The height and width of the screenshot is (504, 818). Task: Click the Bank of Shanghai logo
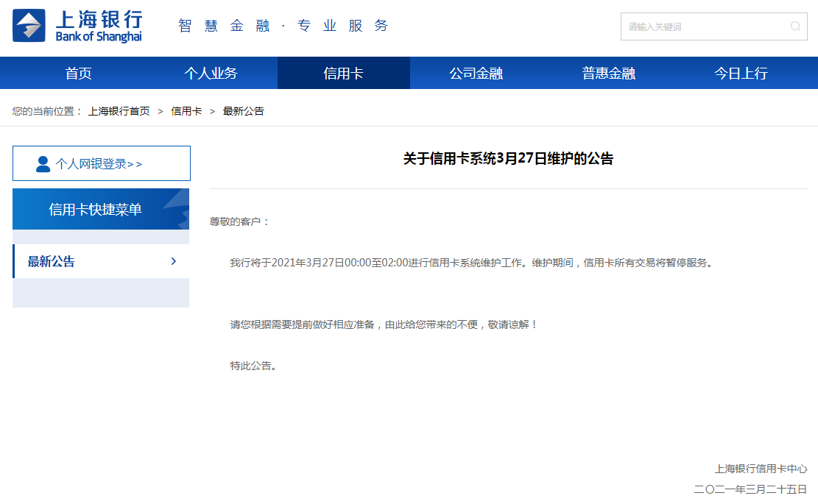point(77,26)
